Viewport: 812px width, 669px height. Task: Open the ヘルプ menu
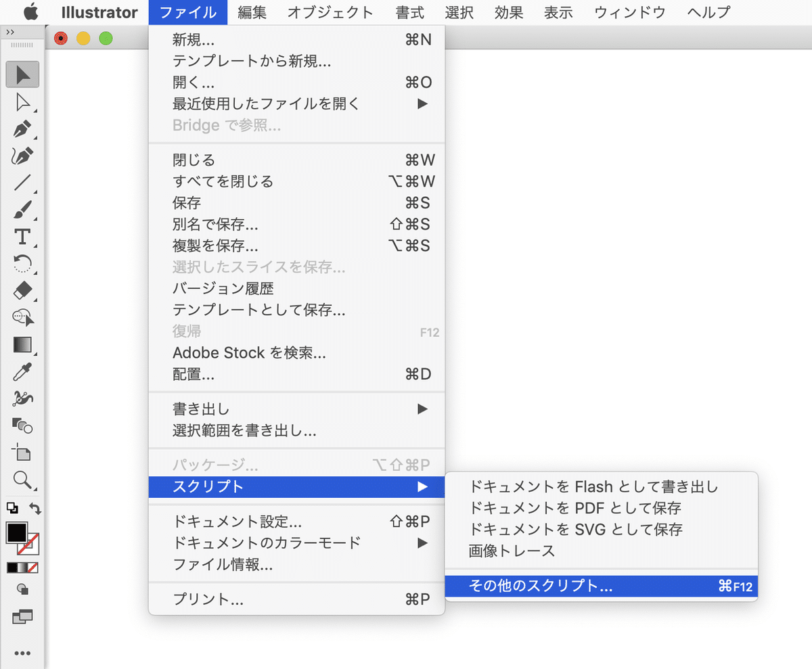tap(708, 12)
